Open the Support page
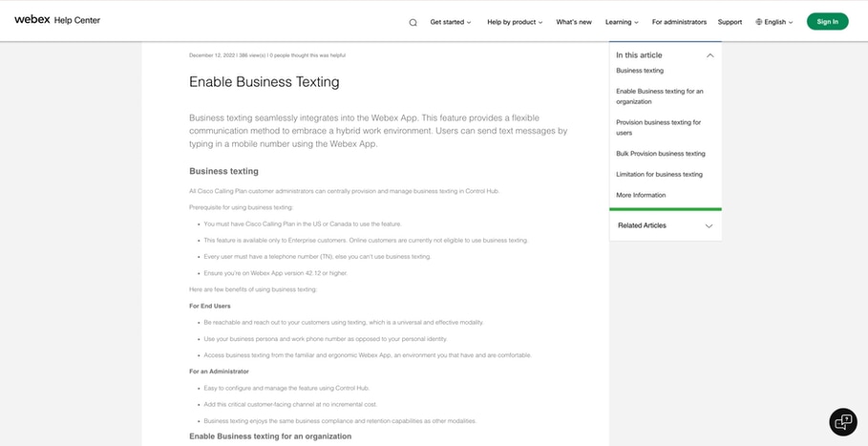868x446 pixels. (x=730, y=22)
